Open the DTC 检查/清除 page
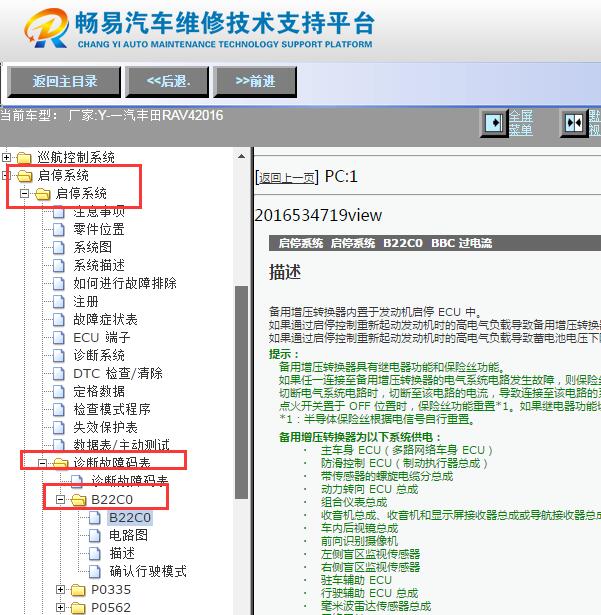 [118, 373]
